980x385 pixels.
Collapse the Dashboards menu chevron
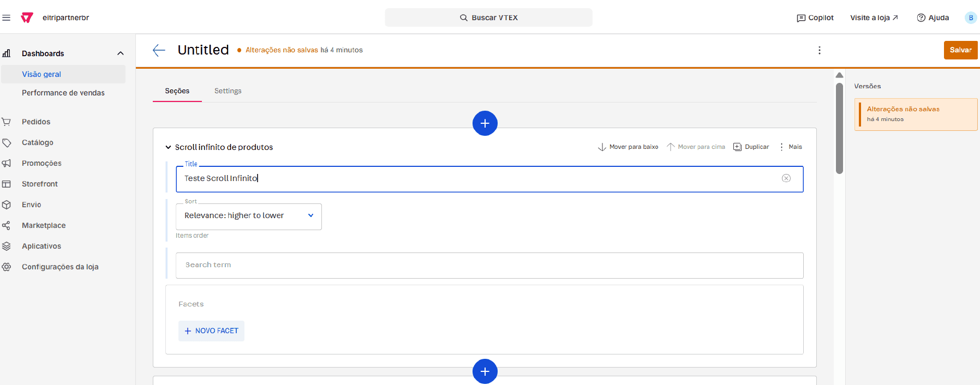(x=121, y=53)
